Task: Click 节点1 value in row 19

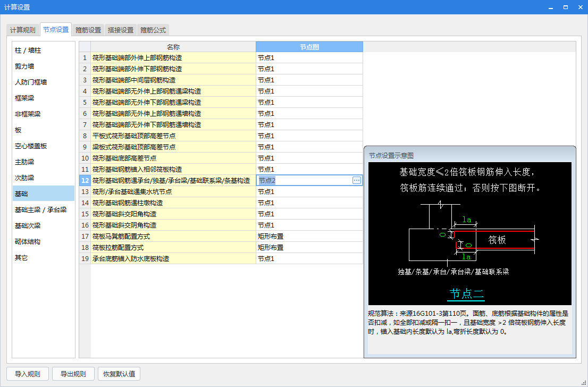Action: tap(309, 259)
